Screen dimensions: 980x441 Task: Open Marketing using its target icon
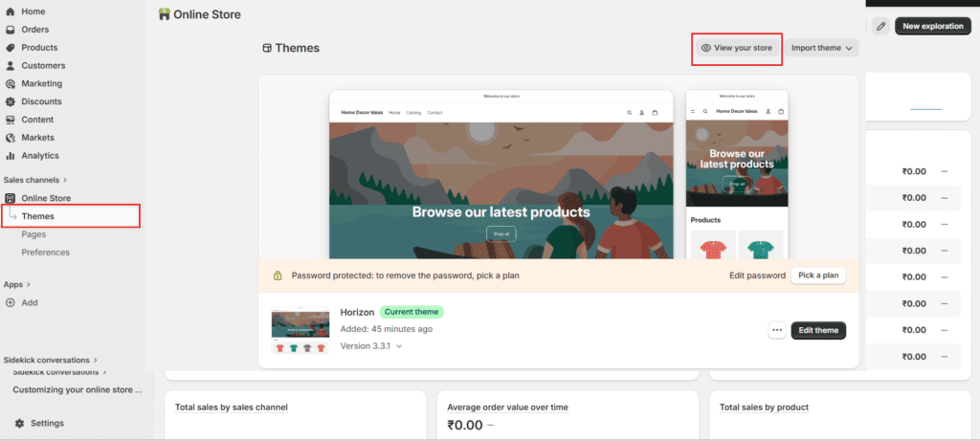pos(11,84)
